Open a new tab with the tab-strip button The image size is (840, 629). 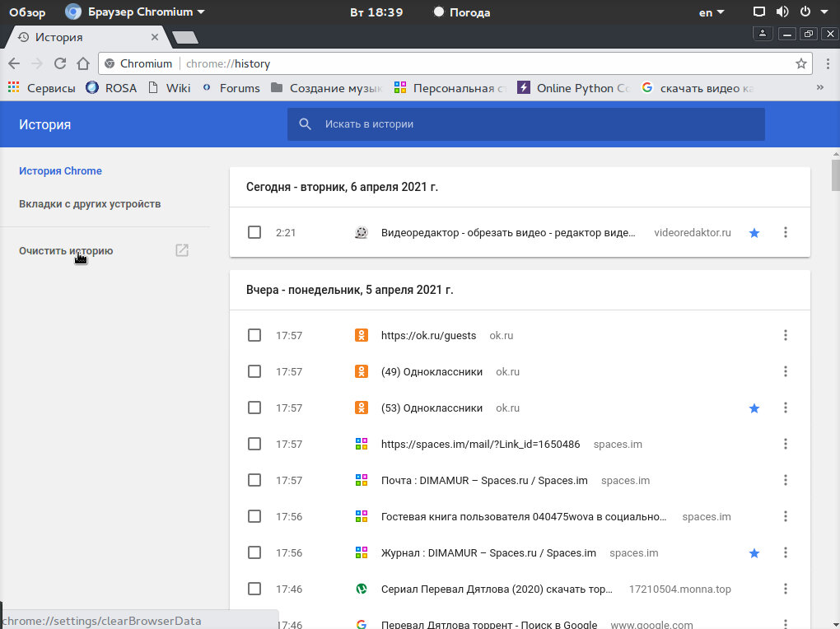(x=185, y=38)
